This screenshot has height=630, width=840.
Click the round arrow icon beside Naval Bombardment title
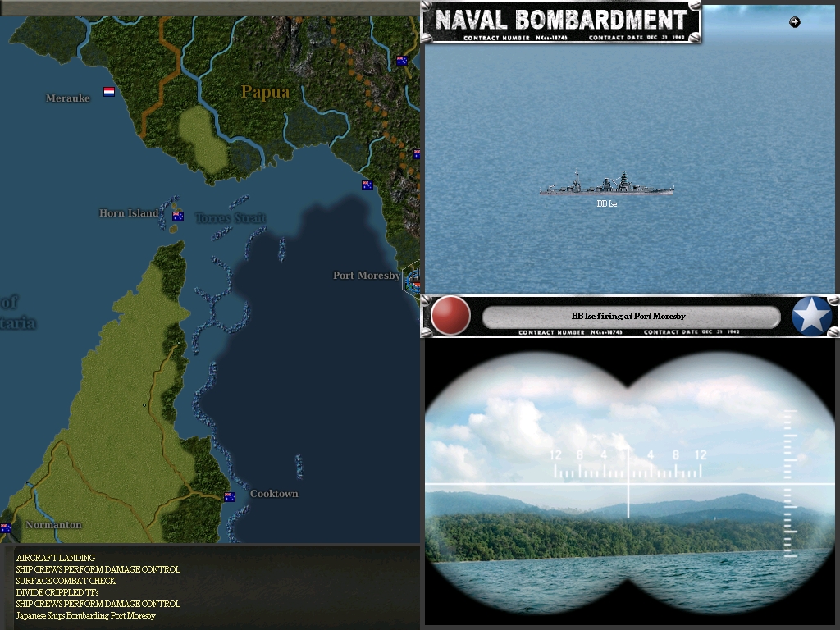[x=794, y=22]
